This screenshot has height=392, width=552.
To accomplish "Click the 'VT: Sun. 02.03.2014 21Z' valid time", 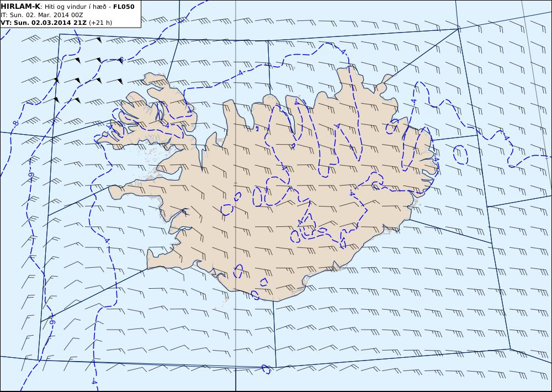I will [x=44, y=23].
